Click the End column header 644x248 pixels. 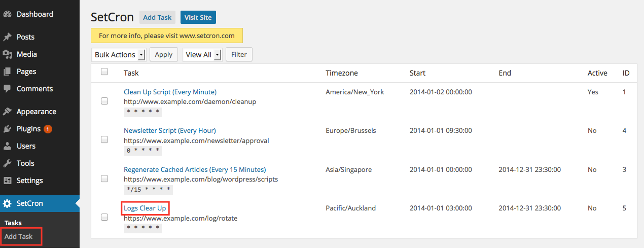click(x=505, y=73)
